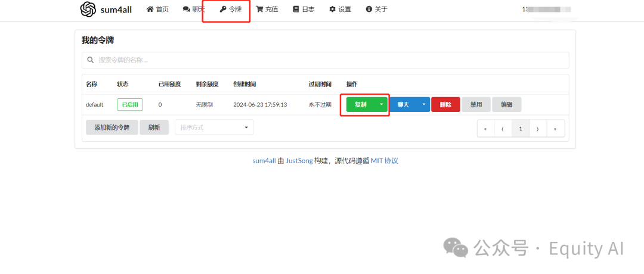Click the search magnifier icon
Screen dimensions: 644x274
tap(91, 60)
